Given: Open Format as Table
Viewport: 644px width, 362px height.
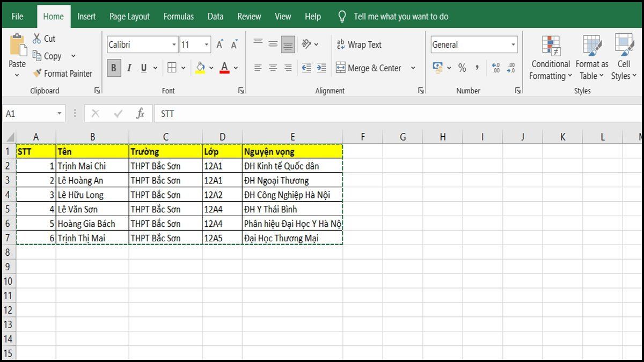Looking at the screenshot, I should click(x=592, y=57).
